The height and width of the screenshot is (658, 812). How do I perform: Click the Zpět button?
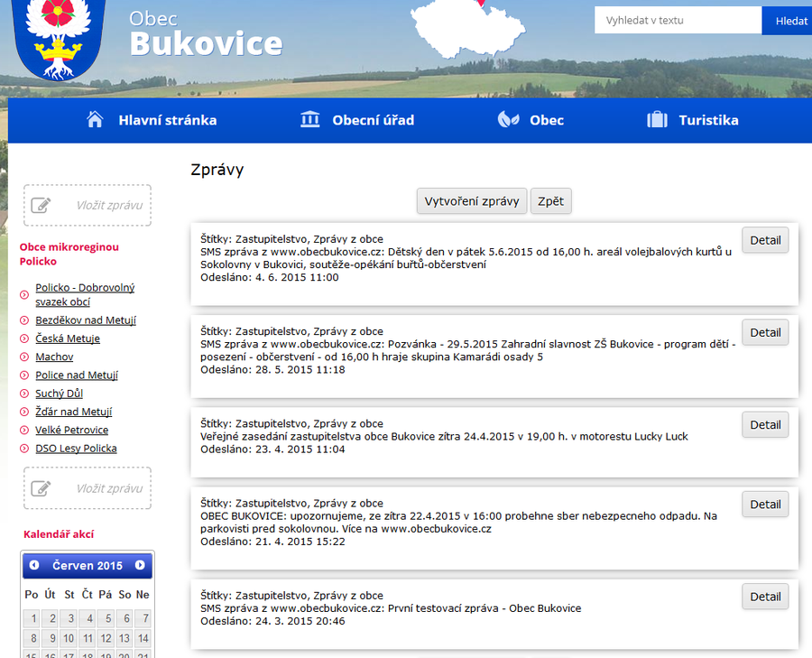550,201
